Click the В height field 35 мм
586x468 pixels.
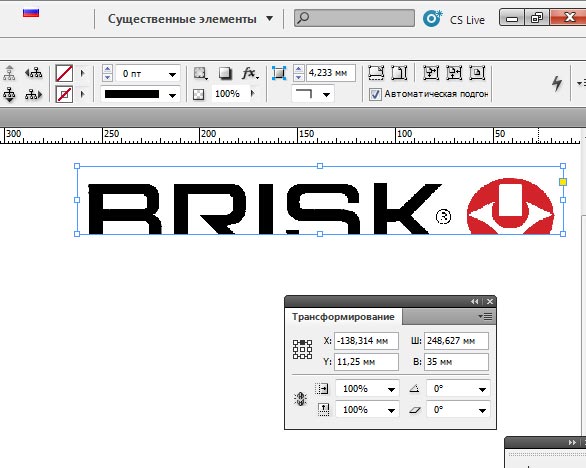point(456,362)
